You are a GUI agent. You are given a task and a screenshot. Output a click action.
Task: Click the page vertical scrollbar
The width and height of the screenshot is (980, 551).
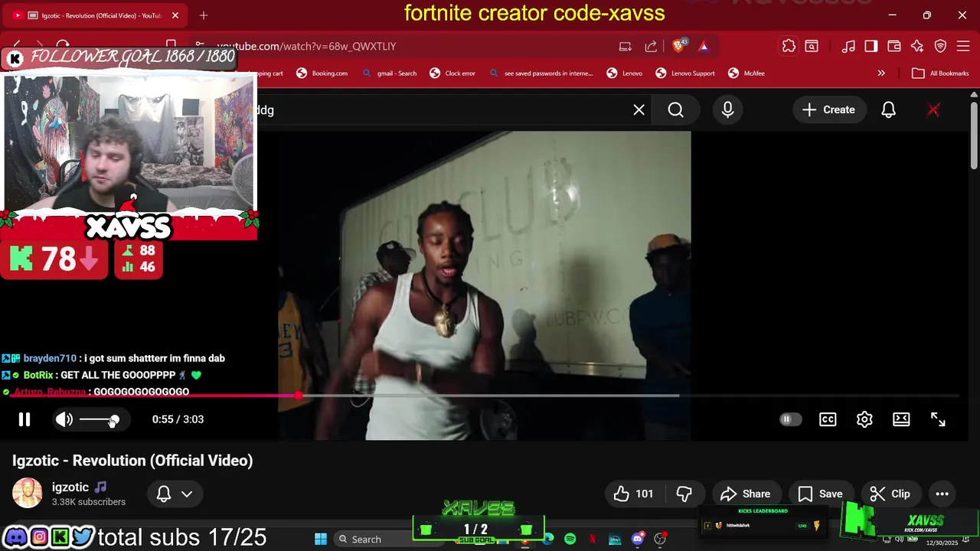tap(974, 134)
